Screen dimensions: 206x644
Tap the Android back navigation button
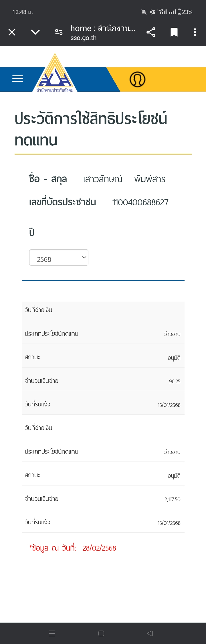pyautogui.click(x=150, y=633)
